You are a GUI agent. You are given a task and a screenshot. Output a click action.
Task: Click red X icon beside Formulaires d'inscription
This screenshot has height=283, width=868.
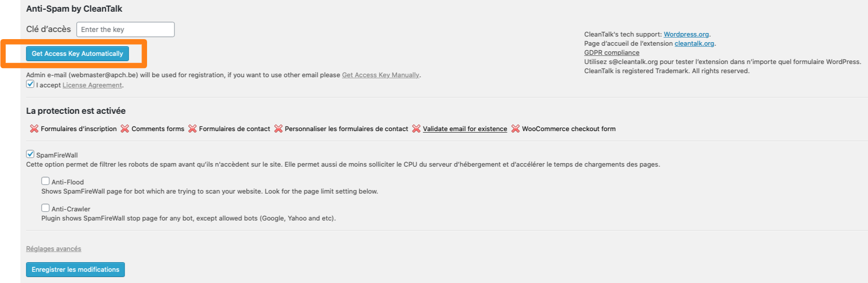click(x=34, y=129)
